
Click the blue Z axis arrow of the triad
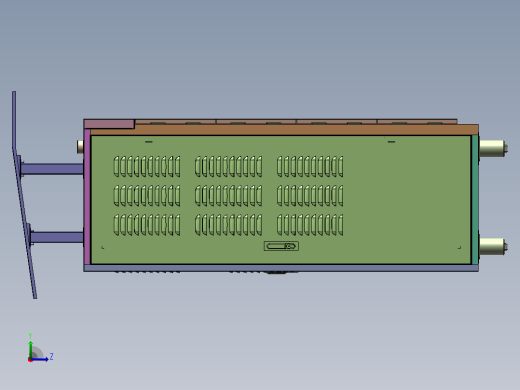[40, 359]
